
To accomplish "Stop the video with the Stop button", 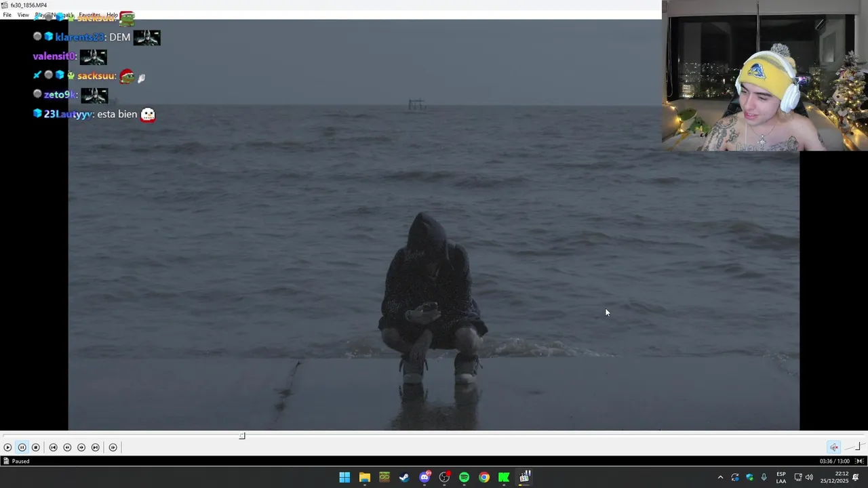I will click(x=36, y=447).
